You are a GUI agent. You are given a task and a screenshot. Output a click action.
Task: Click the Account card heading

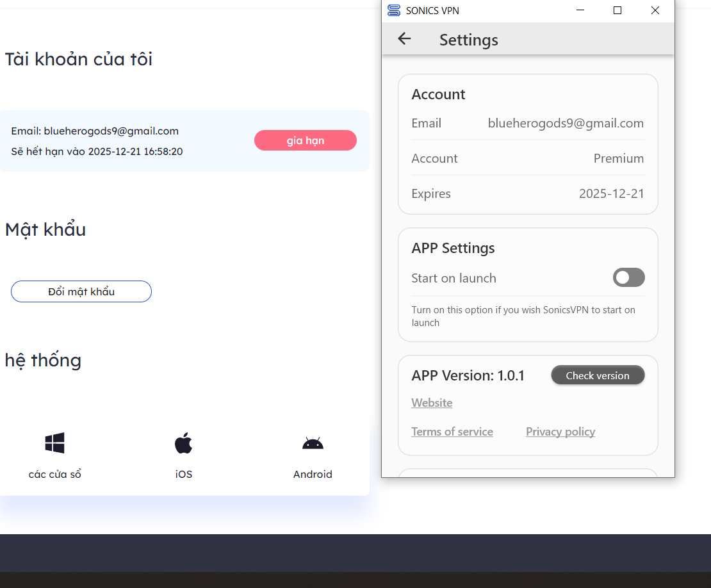click(438, 94)
